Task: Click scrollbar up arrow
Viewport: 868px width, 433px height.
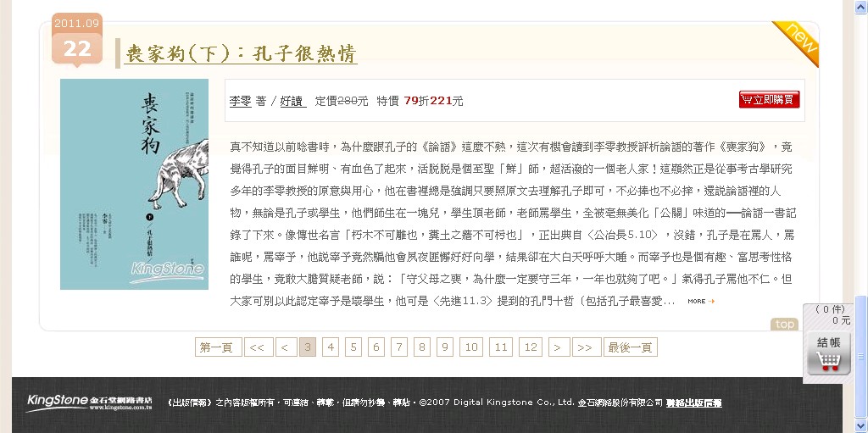Action: click(x=861, y=5)
